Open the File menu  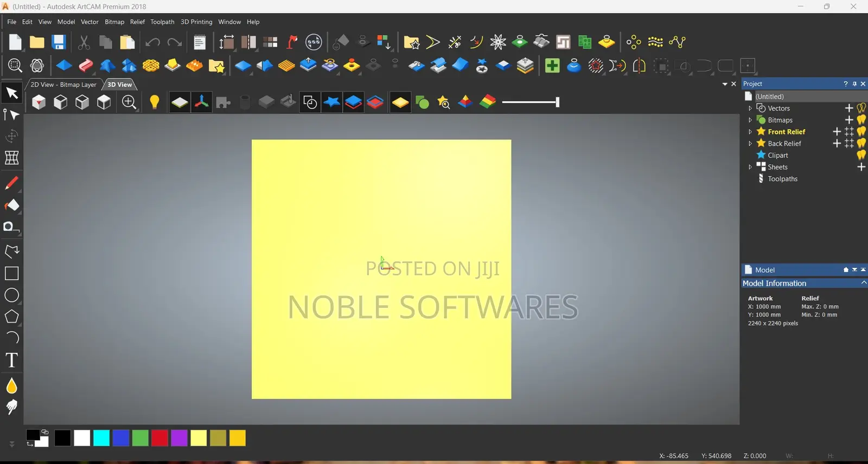[11, 22]
